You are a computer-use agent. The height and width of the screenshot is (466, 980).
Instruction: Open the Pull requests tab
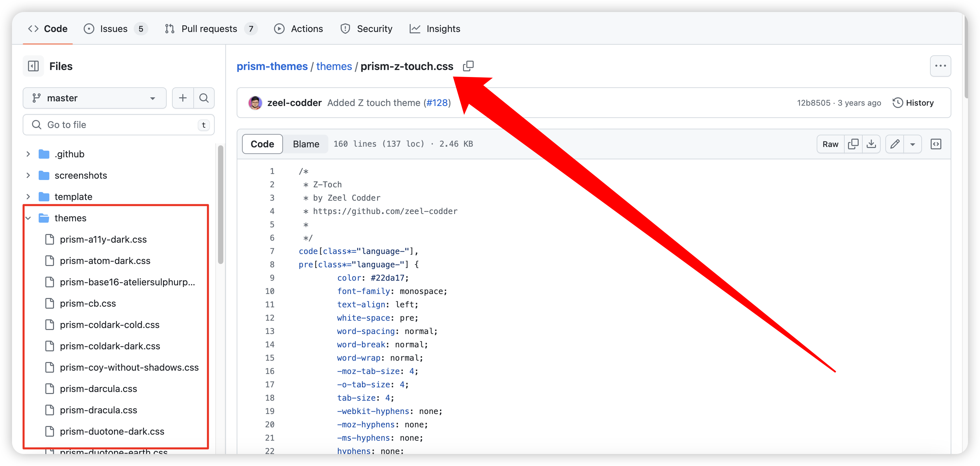(211, 29)
